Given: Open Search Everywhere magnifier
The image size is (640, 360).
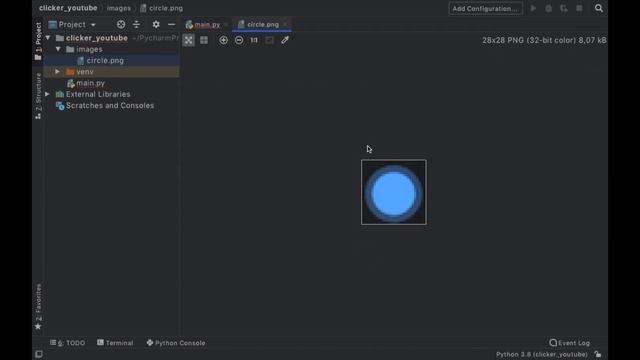Looking at the screenshot, I should coord(599,8).
